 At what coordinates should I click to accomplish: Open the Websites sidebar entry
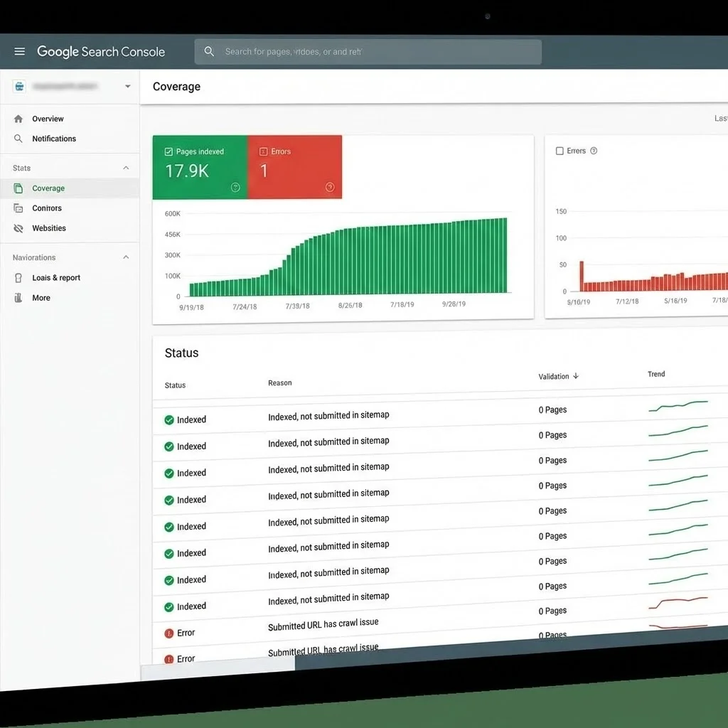point(48,227)
